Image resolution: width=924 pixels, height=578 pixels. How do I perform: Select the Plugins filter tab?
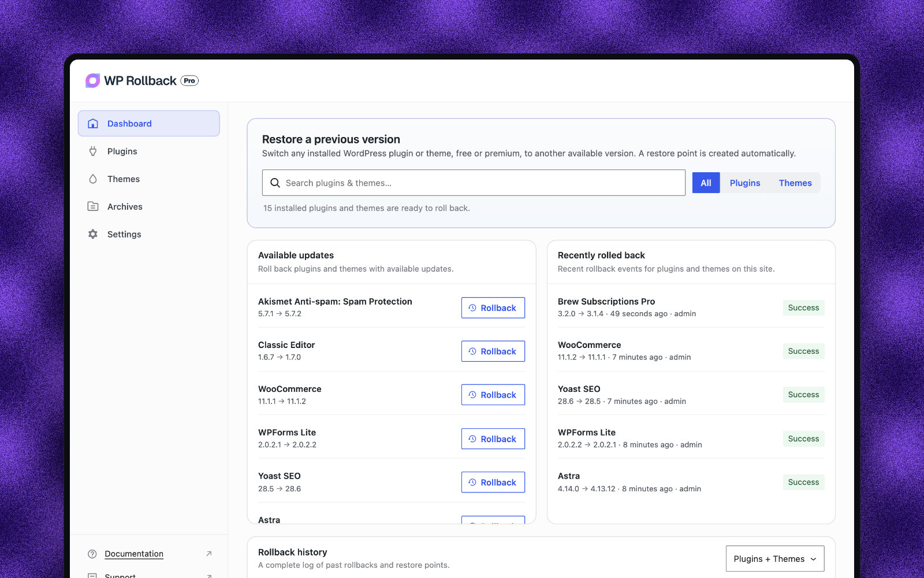tap(745, 183)
